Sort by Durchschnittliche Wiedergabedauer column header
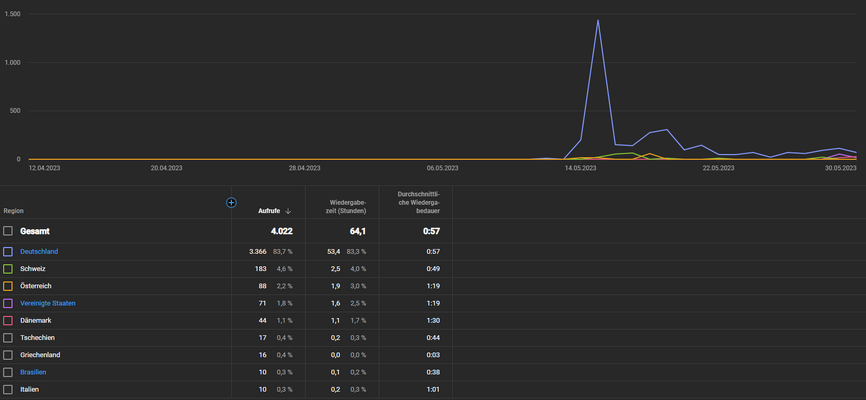The image size is (866, 400). point(419,202)
